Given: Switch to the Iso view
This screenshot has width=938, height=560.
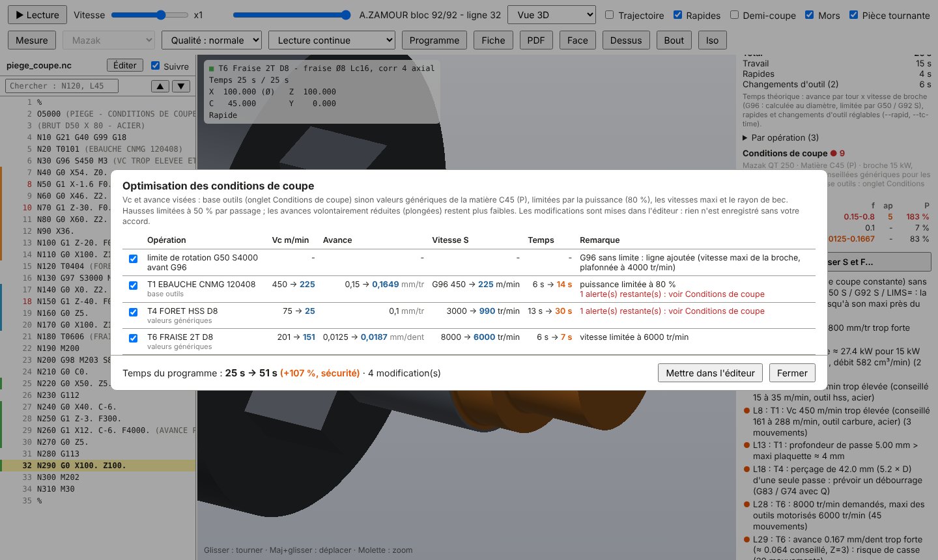Looking at the screenshot, I should [713, 40].
